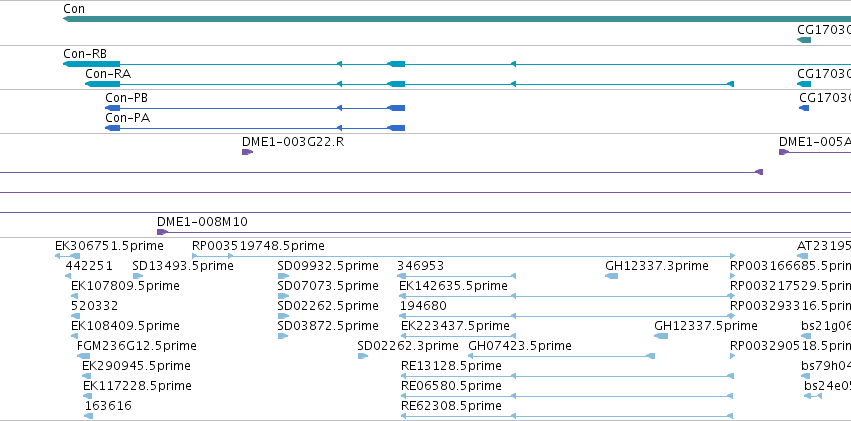
Task: Select the EK117228.5prime label
Action: coord(137,386)
